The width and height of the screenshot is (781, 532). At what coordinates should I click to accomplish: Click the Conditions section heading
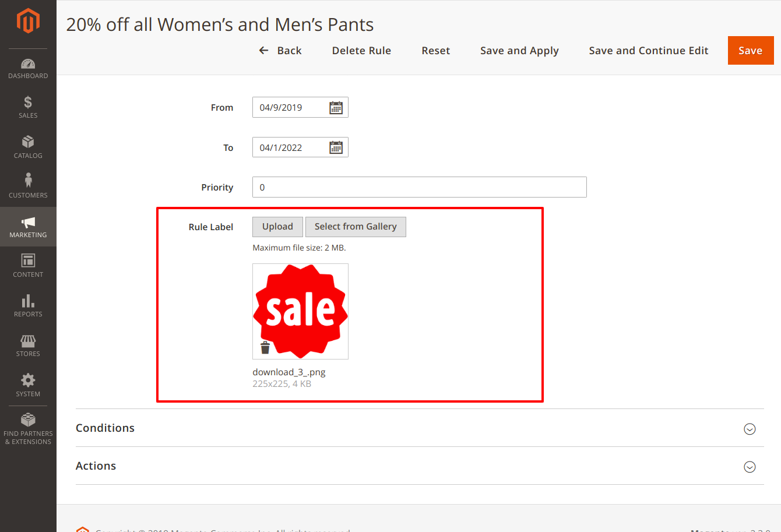coord(105,428)
